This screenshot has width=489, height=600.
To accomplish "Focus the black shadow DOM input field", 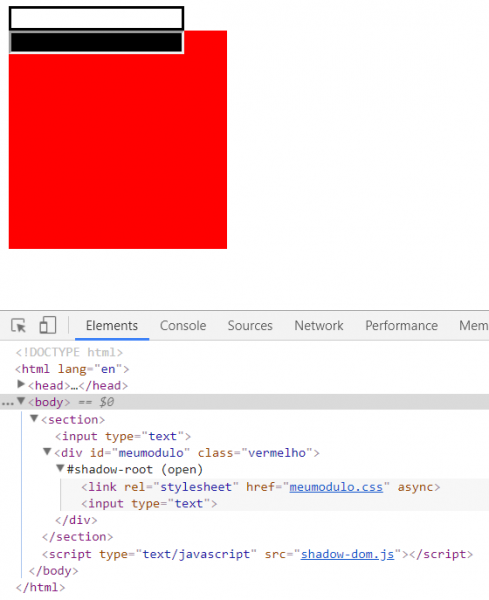I will click(x=96, y=42).
